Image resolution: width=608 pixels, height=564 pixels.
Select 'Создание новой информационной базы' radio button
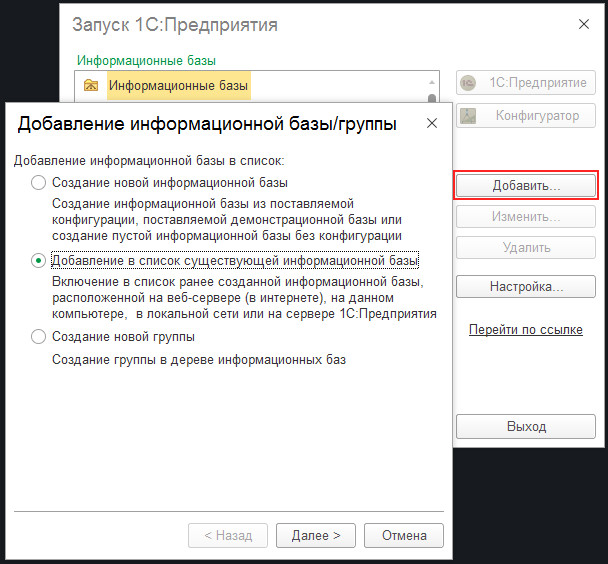[x=38, y=182]
